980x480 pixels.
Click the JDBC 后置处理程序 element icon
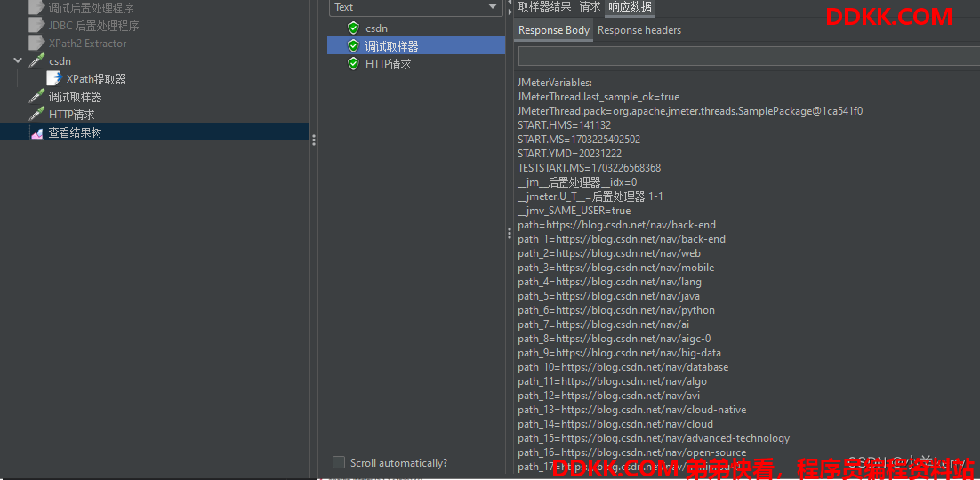click(x=37, y=26)
